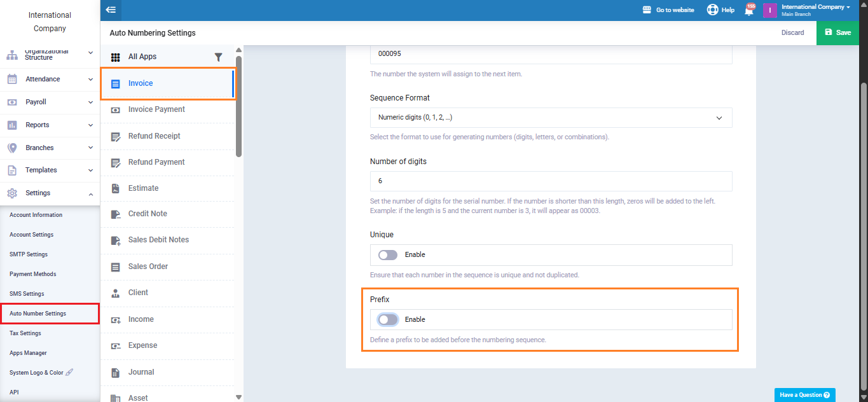Select Sales Order from apps list
The width and height of the screenshot is (868, 402).
148,267
